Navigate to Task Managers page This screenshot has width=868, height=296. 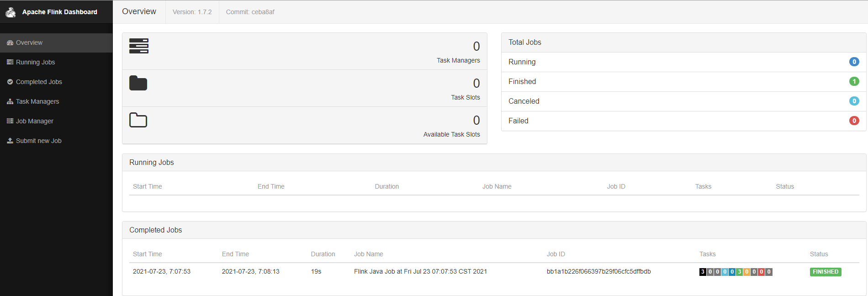point(56,101)
